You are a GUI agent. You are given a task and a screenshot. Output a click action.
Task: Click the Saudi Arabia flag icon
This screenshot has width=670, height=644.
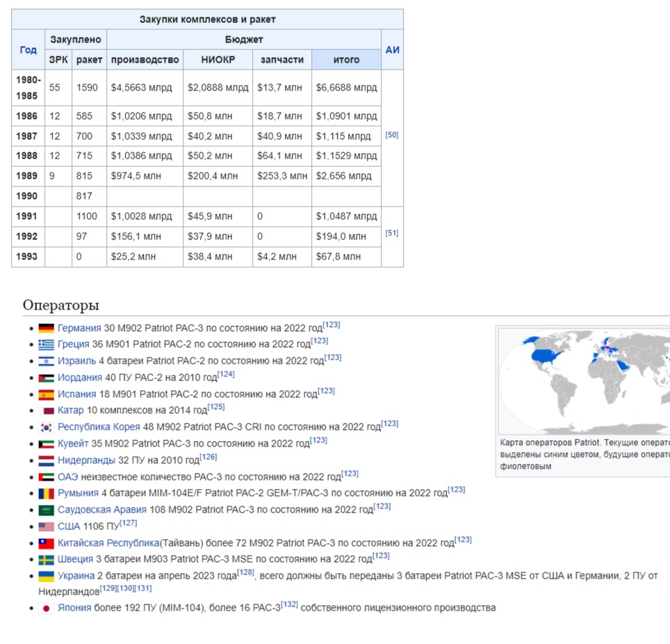[x=46, y=510]
